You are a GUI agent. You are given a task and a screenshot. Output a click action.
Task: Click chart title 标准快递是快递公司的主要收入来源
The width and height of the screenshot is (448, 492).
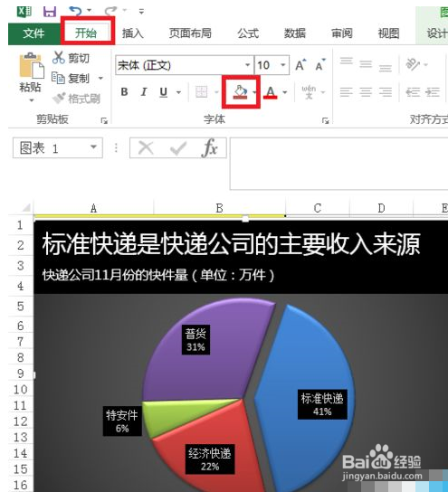click(x=232, y=244)
